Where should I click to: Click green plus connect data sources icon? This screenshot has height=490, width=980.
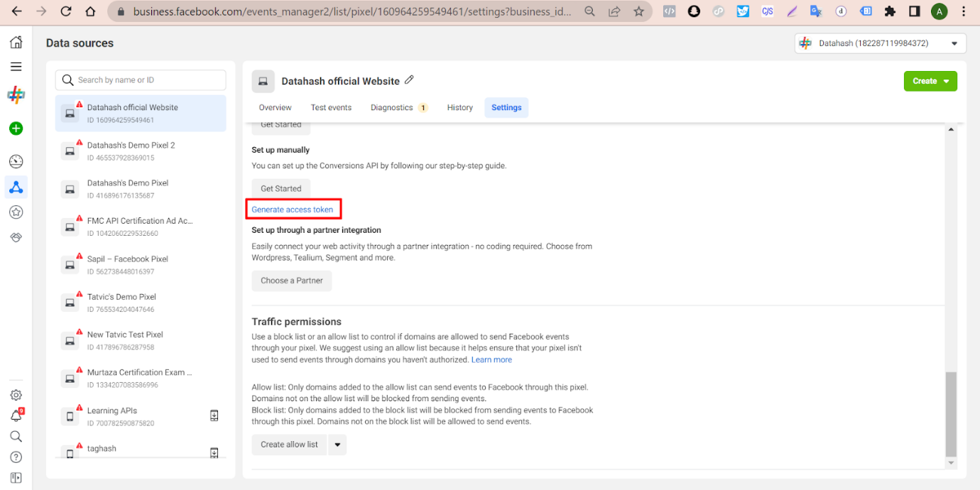tap(16, 129)
